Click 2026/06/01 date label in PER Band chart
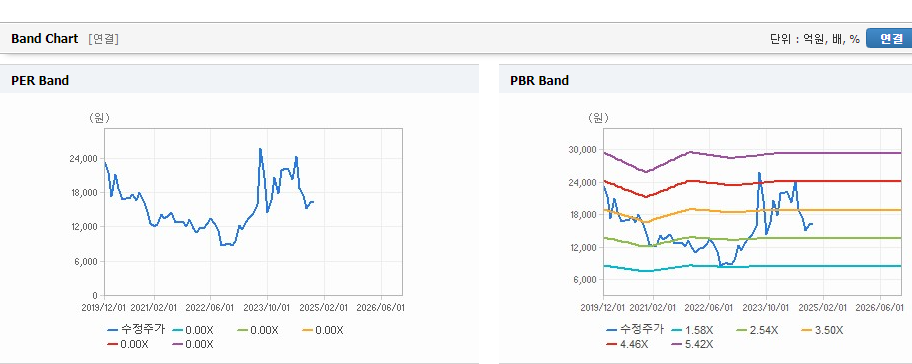This screenshot has width=912, height=364. click(x=381, y=307)
